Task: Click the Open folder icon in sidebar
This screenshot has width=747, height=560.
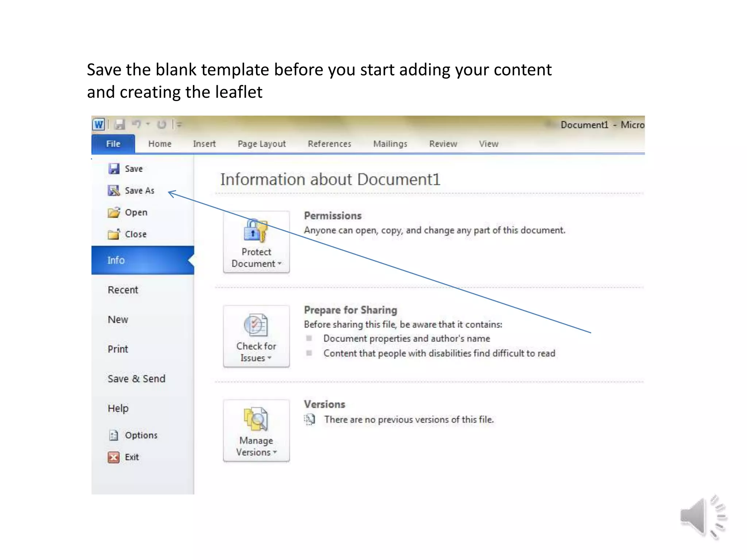Action: coord(114,212)
